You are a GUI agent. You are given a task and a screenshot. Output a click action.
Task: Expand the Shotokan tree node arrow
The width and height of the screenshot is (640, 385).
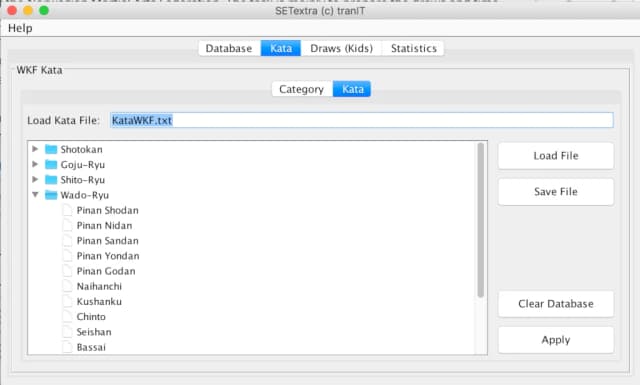point(35,149)
